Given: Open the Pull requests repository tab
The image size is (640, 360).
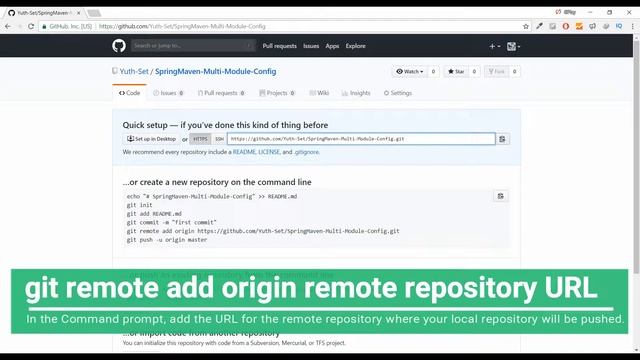Looking at the screenshot, I should coord(221,93).
